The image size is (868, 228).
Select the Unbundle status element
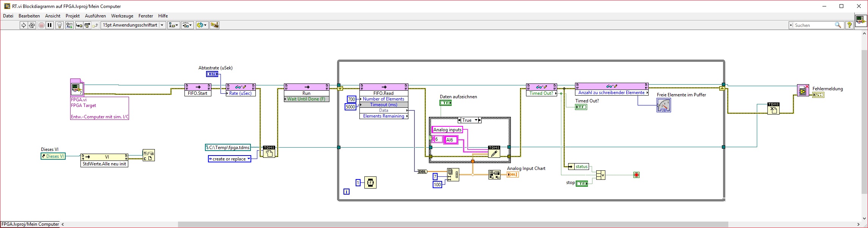578,167
